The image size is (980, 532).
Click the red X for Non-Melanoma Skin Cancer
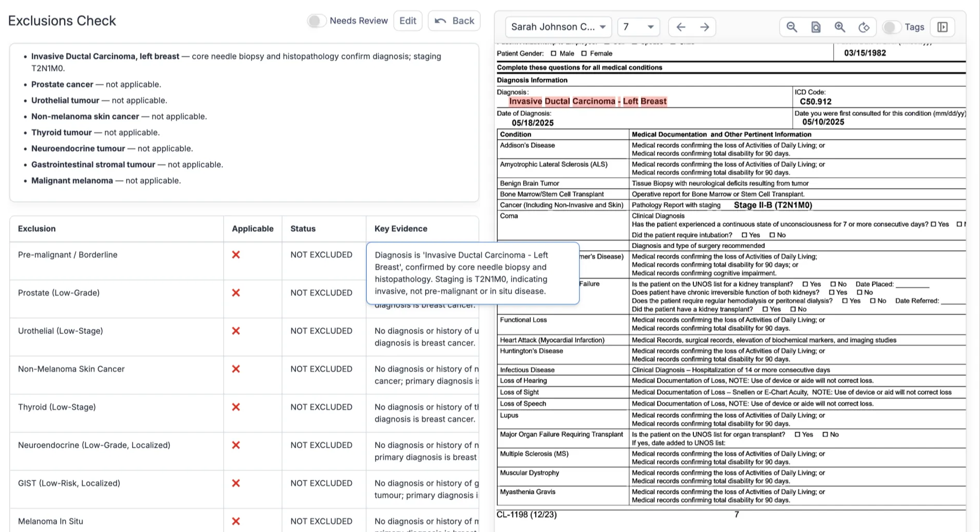(x=236, y=369)
